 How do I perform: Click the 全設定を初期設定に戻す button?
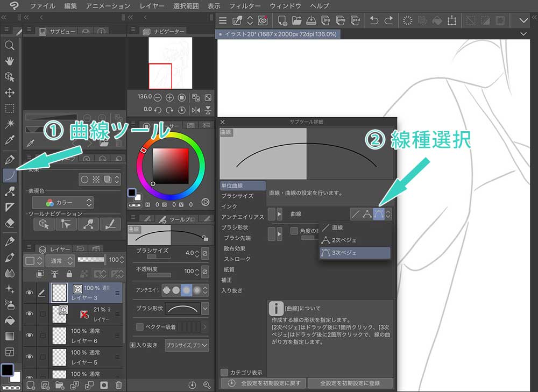coord(263,383)
